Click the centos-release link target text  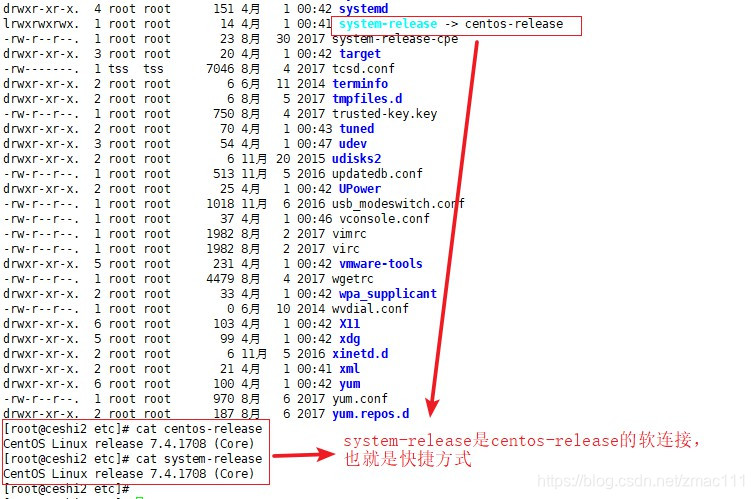tap(514, 24)
